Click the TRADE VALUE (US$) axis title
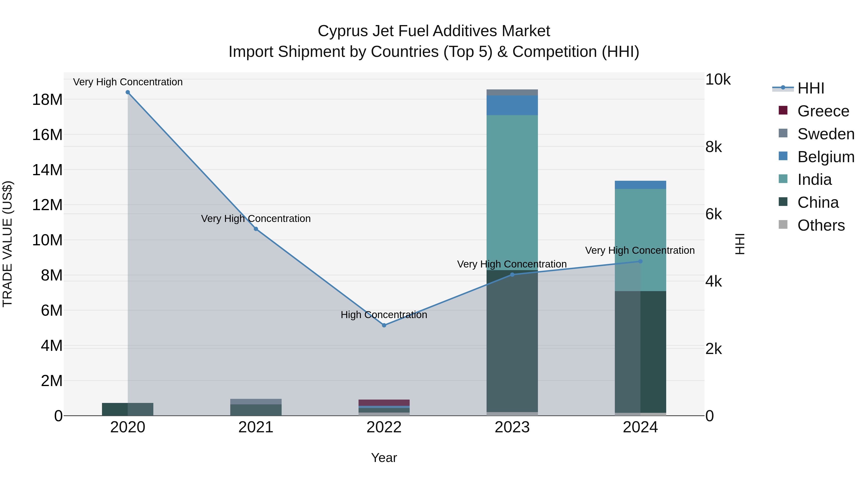The image size is (868, 488). click(7, 244)
